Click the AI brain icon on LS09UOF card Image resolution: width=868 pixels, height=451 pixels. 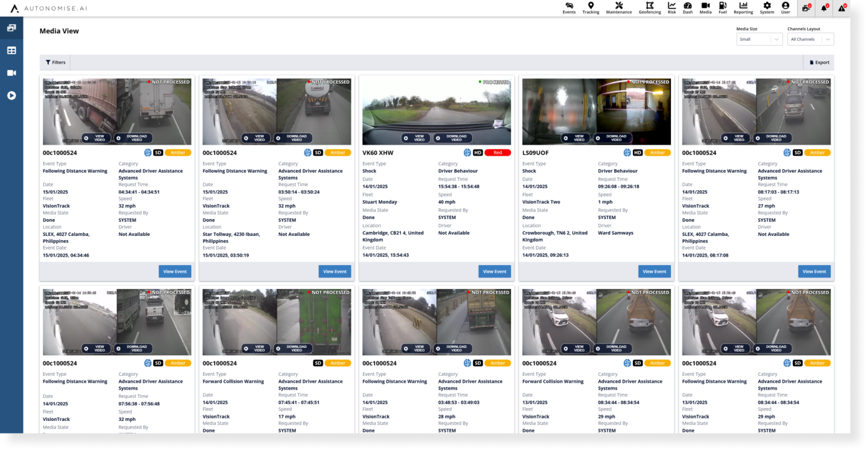click(x=627, y=153)
